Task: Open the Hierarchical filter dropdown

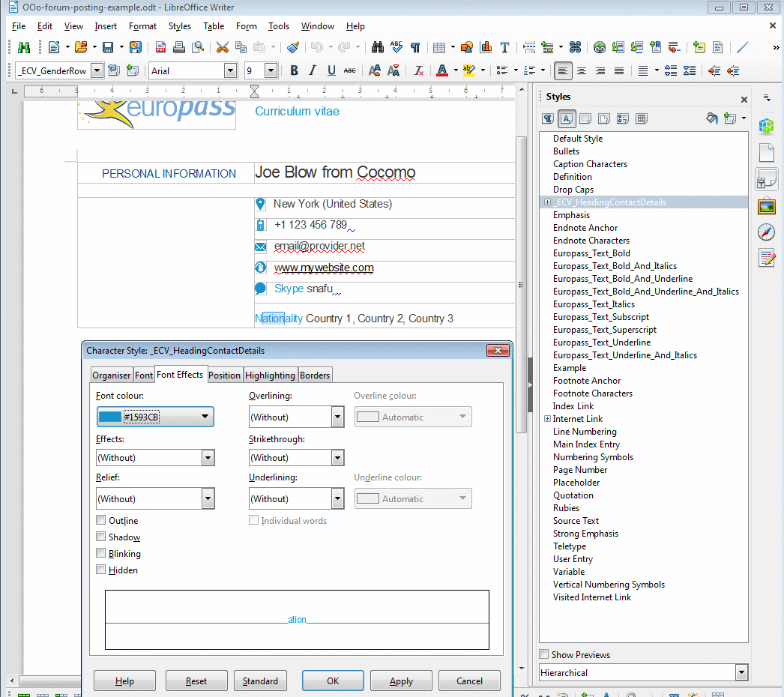Action: click(741, 672)
